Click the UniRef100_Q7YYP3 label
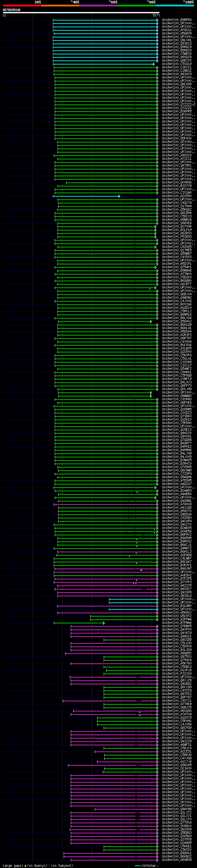This screenshot has width=197, height=868. tap(177, 582)
